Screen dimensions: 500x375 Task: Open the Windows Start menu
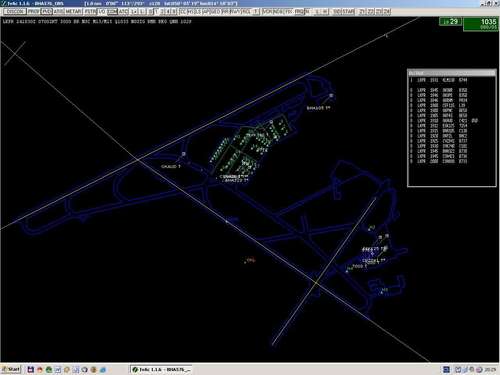click(11, 369)
